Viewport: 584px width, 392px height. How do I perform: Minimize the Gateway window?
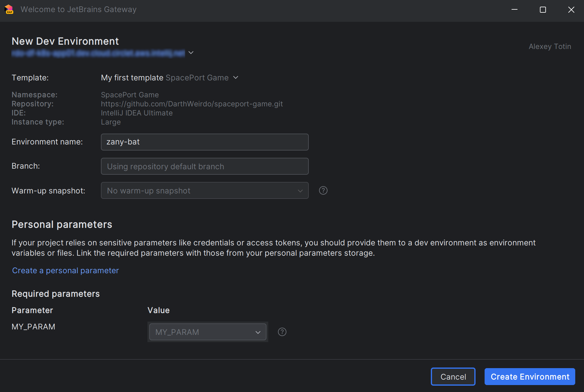(x=514, y=10)
